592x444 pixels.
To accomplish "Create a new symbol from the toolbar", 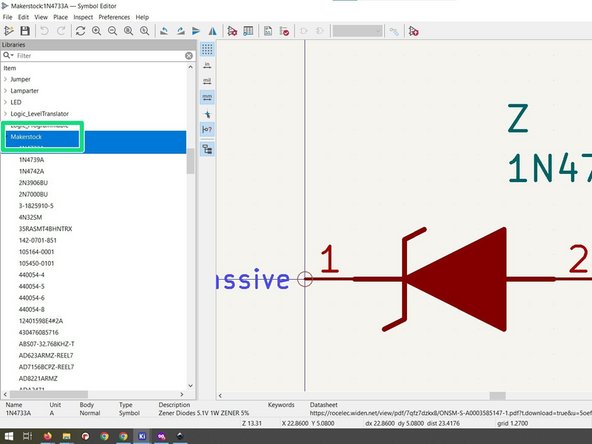I will (x=9, y=31).
